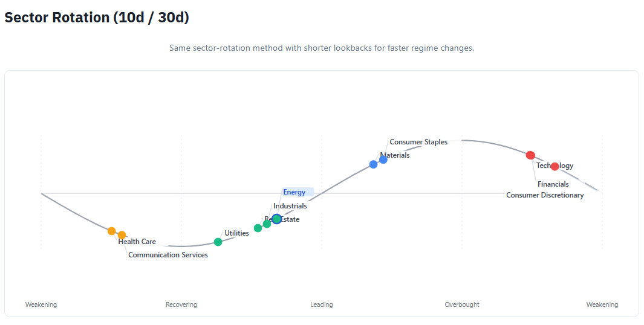The image size is (644, 325).
Task: Select the Health Care label text
Action: [x=137, y=242]
